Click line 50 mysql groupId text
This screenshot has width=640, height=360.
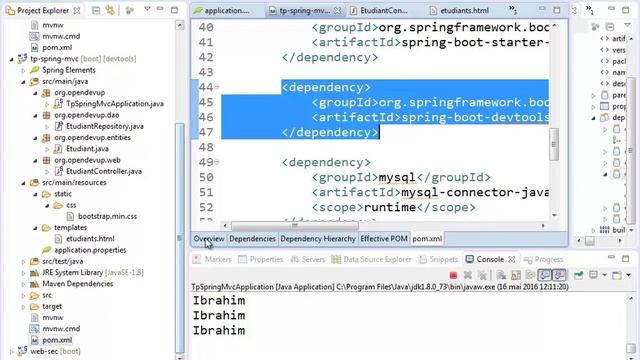coord(397,178)
